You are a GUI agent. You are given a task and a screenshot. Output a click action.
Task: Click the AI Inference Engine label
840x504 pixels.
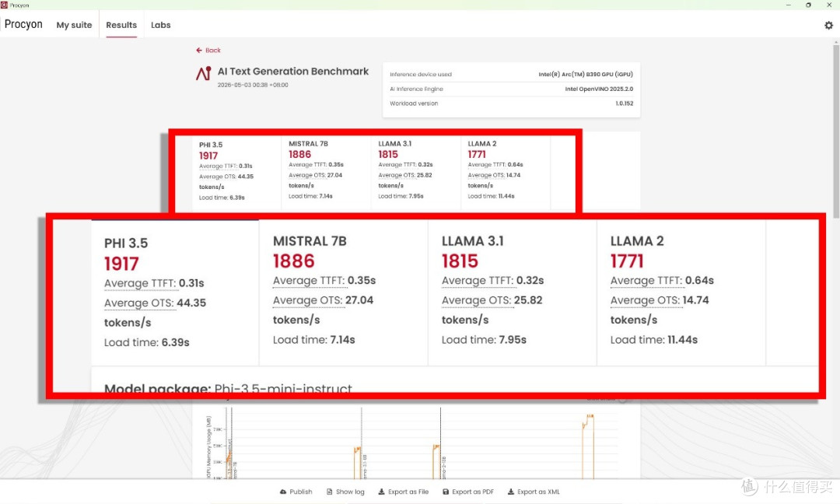tap(416, 89)
